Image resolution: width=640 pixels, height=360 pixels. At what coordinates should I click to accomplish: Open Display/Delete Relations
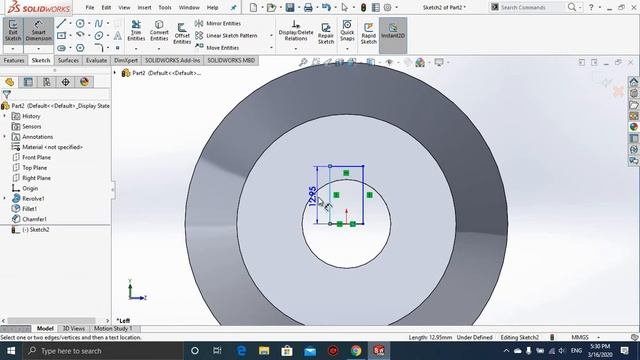click(296, 31)
